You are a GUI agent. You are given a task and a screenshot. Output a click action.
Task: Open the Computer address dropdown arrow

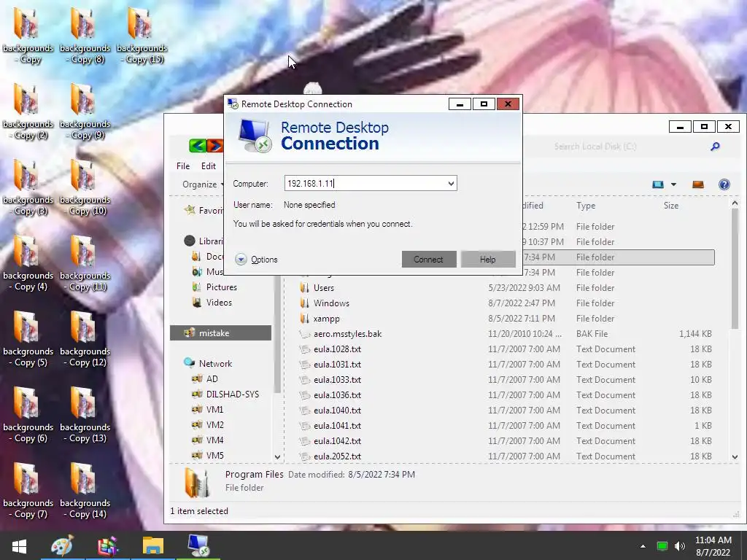451,183
